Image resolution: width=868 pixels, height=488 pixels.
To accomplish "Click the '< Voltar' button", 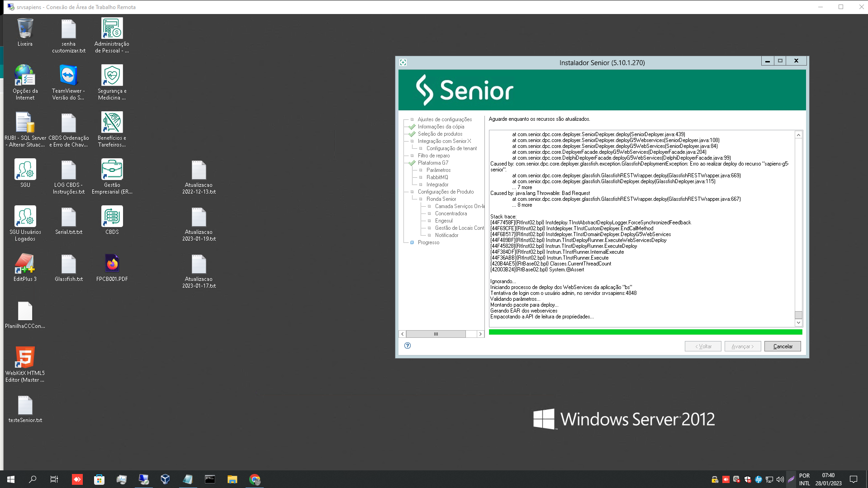I will click(703, 346).
